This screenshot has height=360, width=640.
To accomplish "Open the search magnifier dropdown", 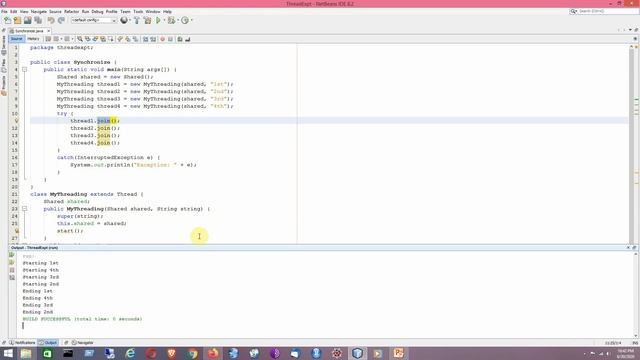I will coord(573,11).
